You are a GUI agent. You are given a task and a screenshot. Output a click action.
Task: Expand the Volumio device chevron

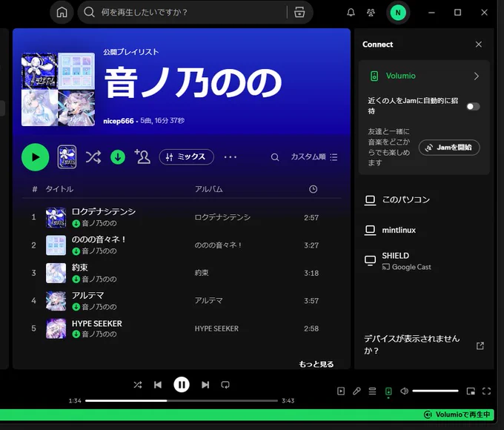click(476, 76)
